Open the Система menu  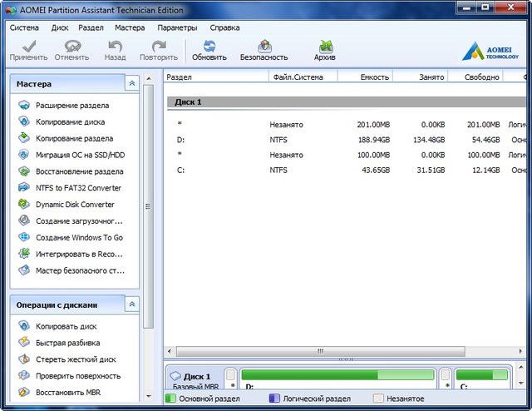tap(24, 27)
